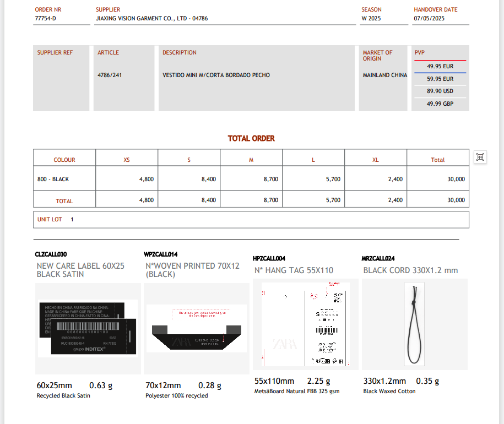Click the Unit Lot field
Image resolution: width=504 pixels, height=424 pixels.
(x=251, y=220)
